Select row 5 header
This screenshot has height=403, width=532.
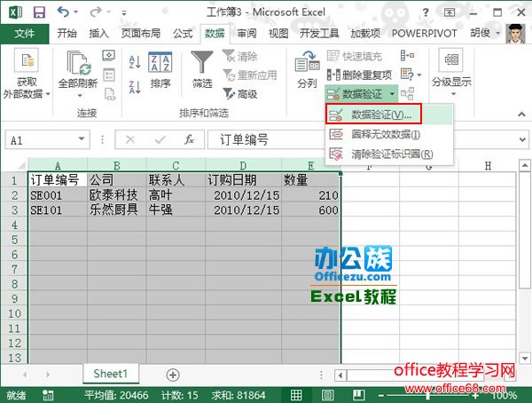pyautogui.click(x=14, y=240)
